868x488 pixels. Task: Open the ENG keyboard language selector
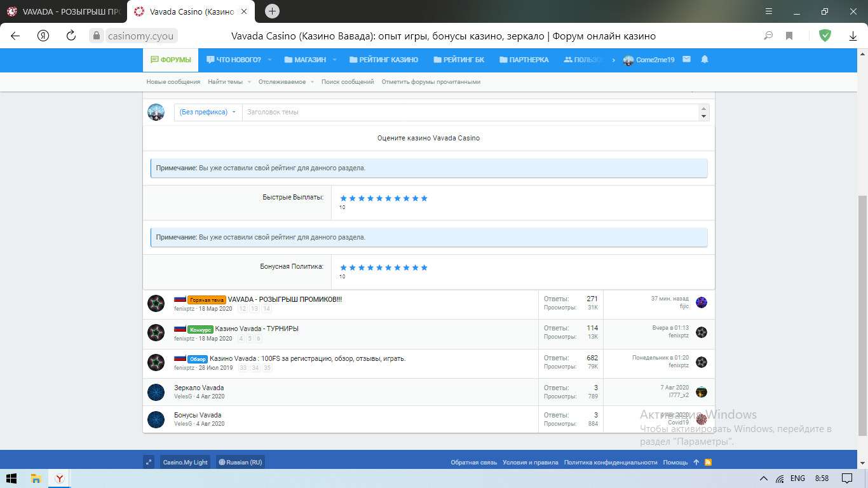[x=797, y=478]
